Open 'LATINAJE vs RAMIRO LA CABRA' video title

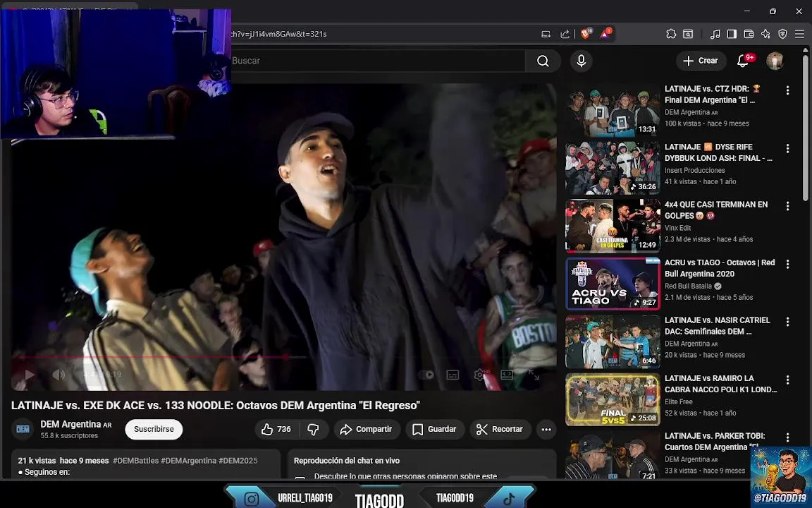[x=721, y=384]
